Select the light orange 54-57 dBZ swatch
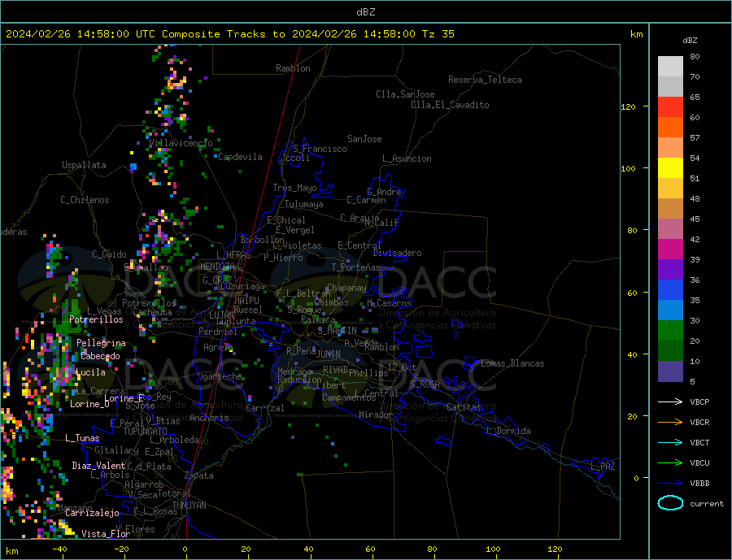Viewport: 732px width, 560px height. click(x=670, y=147)
